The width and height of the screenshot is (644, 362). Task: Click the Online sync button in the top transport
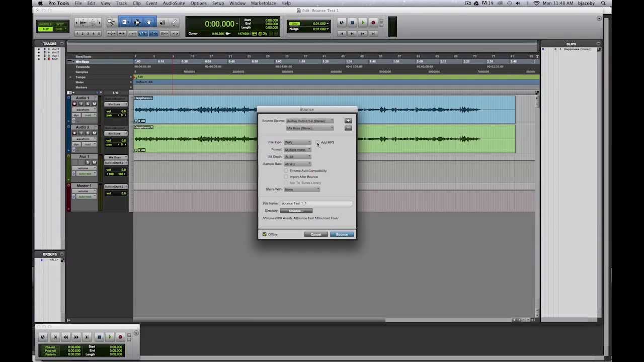tap(342, 23)
